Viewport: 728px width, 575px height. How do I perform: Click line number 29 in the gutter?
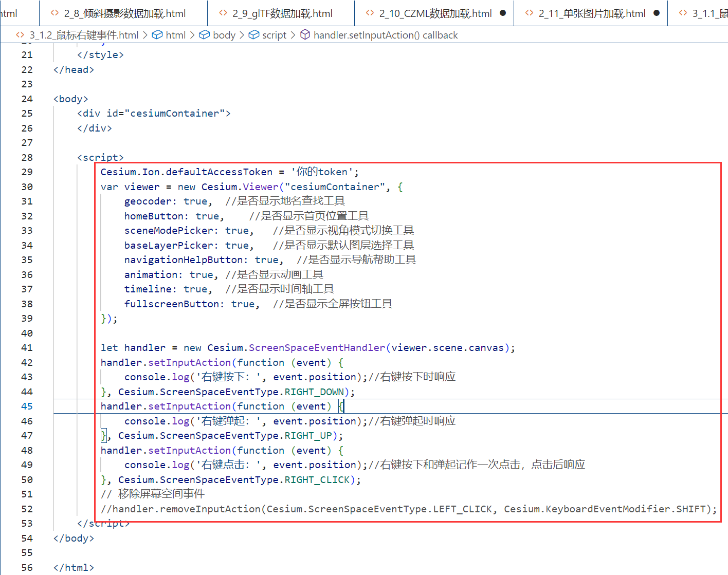(x=27, y=172)
